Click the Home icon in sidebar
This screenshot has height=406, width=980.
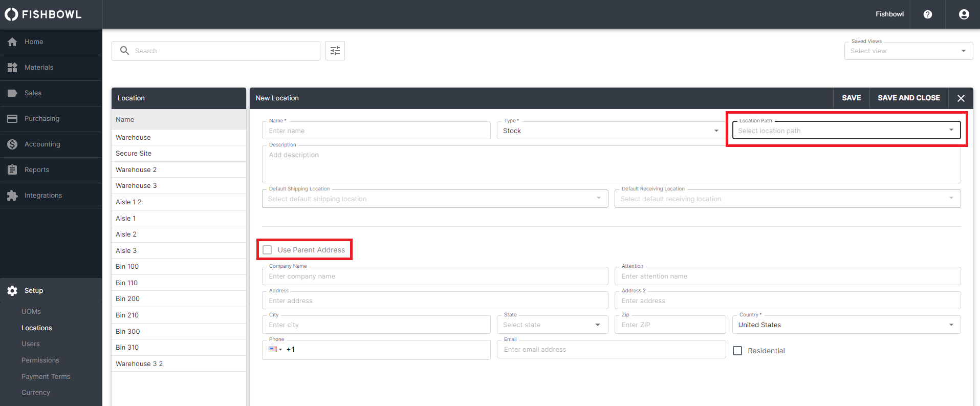(12, 42)
